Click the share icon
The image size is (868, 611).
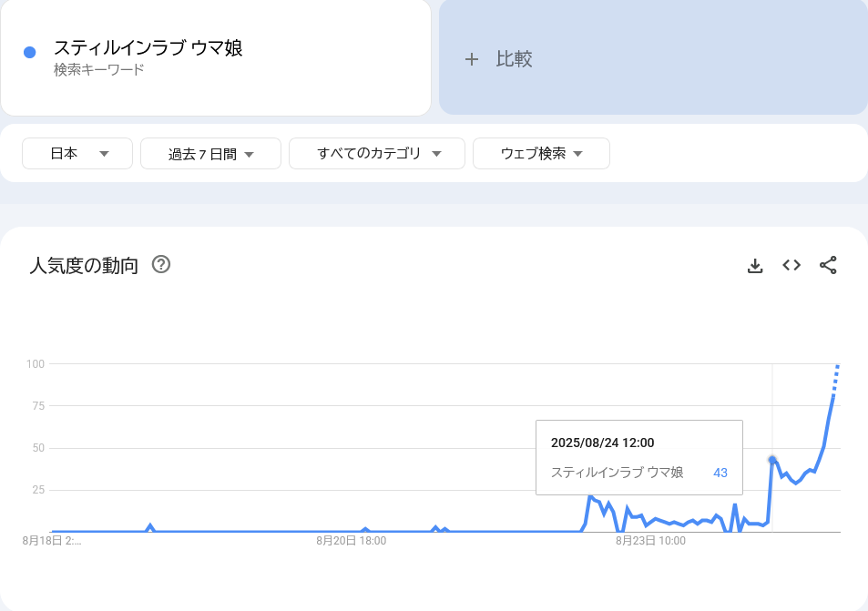828,266
